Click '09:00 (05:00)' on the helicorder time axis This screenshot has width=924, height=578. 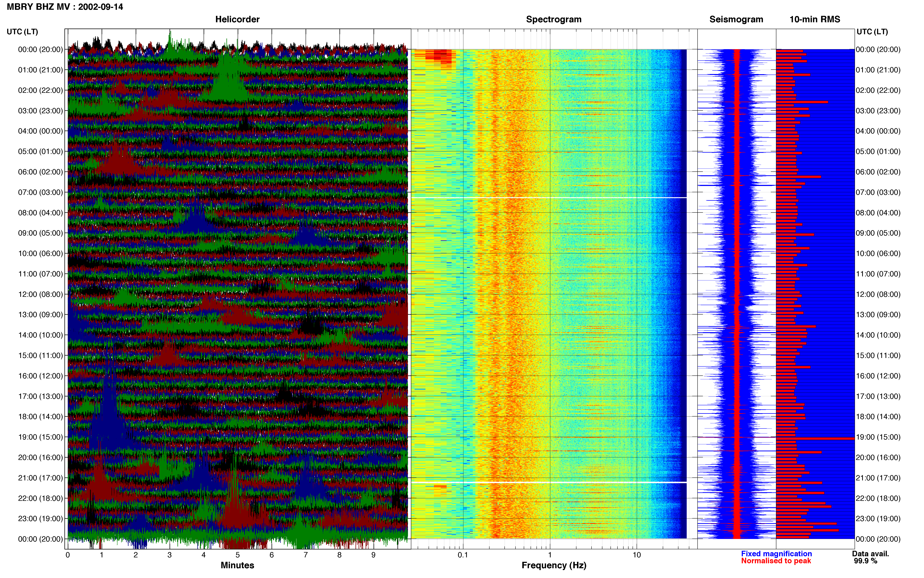pyautogui.click(x=41, y=233)
